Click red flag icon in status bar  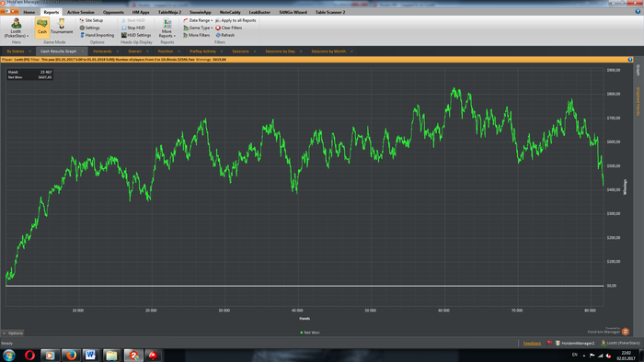pos(549,343)
